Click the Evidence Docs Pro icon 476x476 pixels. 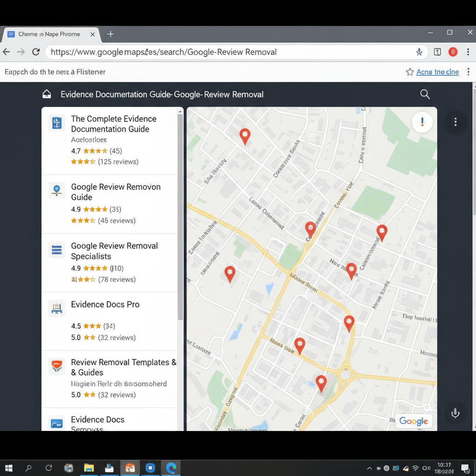click(x=57, y=308)
